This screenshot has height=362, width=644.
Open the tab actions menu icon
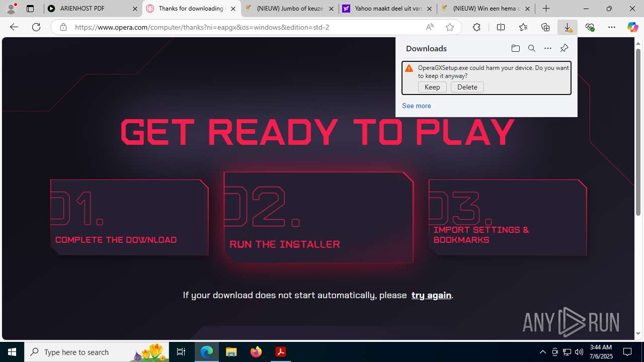pos(30,9)
